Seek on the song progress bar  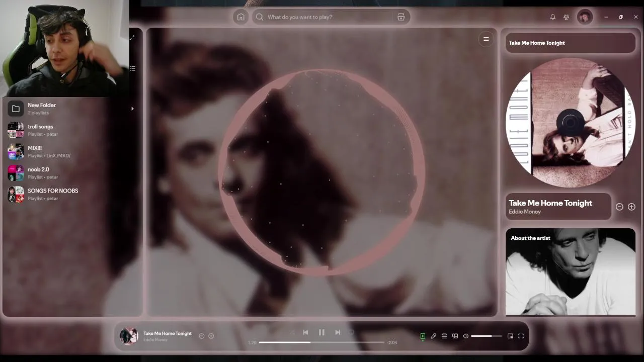tap(321, 342)
